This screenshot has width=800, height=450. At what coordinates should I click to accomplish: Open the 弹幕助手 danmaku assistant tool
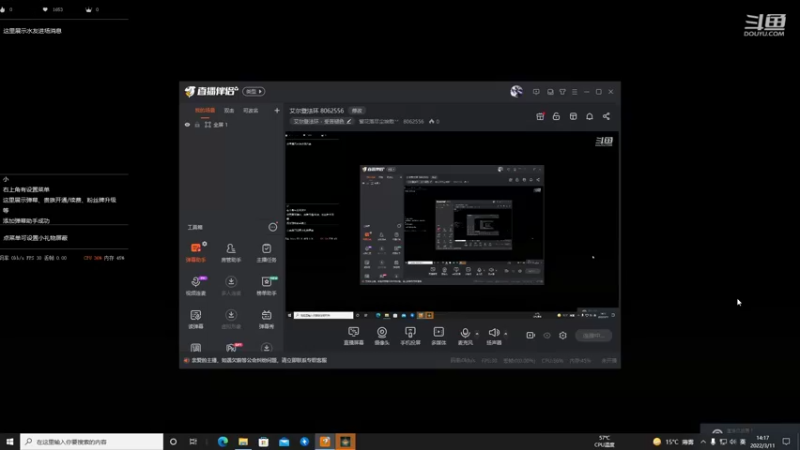pos(196,253)
